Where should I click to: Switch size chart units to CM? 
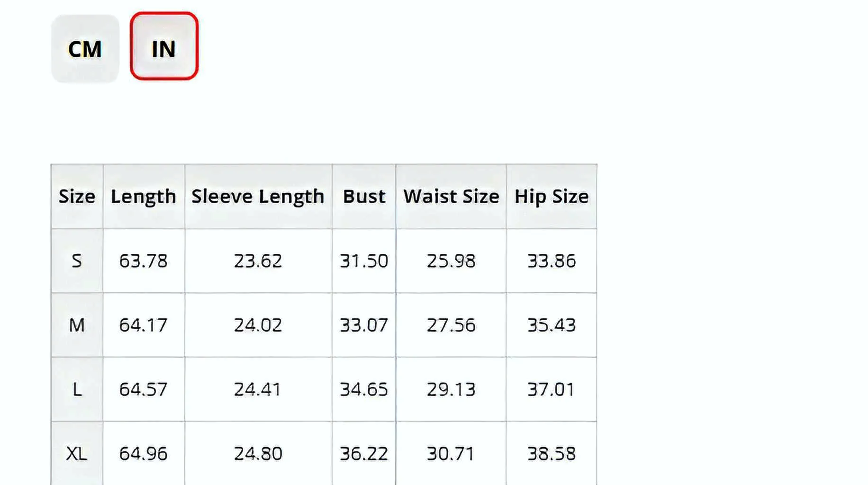(x=85, y=49)
